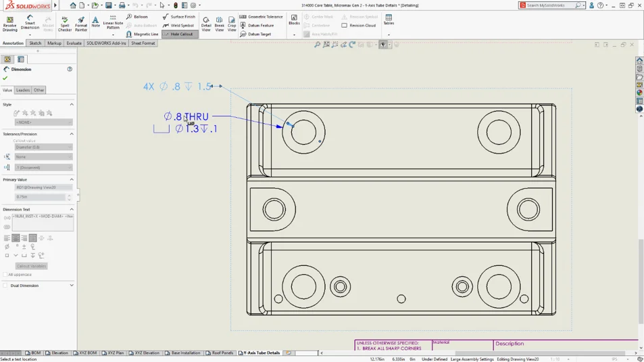
Task: Enable the All uppercase checkbox
Action: tap(5, 275)
